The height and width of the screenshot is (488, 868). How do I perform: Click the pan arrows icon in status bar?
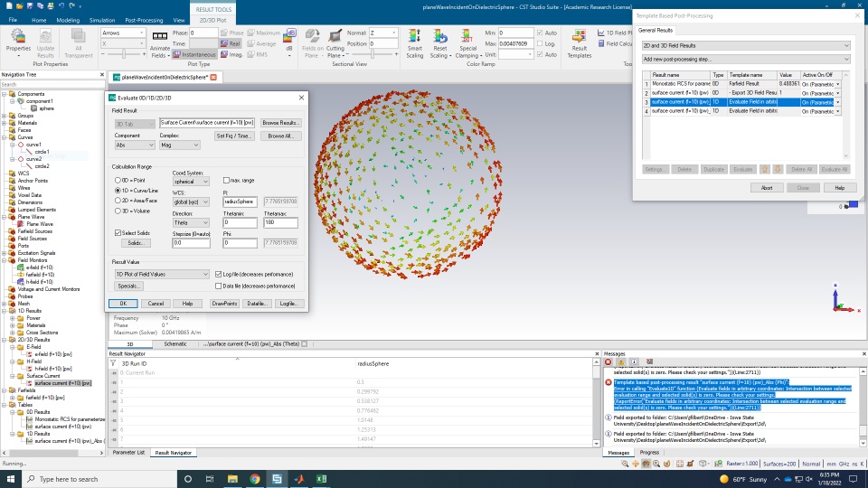coord(636,464)
